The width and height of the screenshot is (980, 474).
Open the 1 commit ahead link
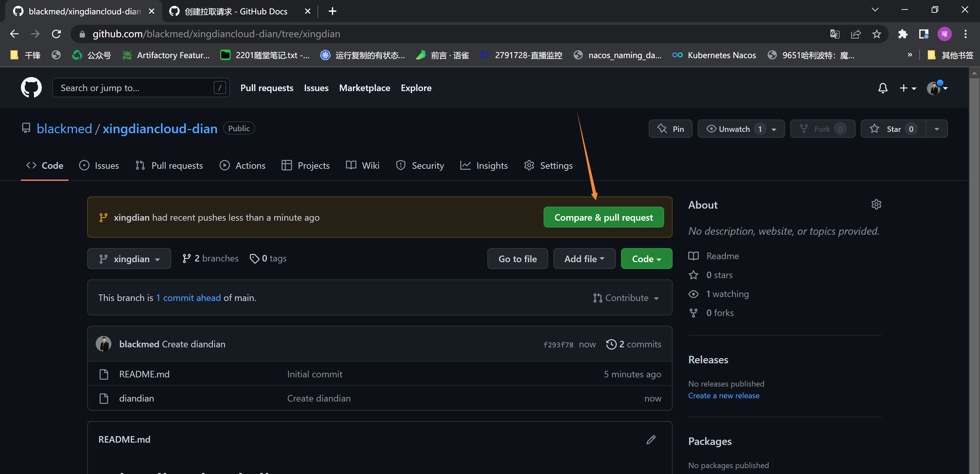188,298
